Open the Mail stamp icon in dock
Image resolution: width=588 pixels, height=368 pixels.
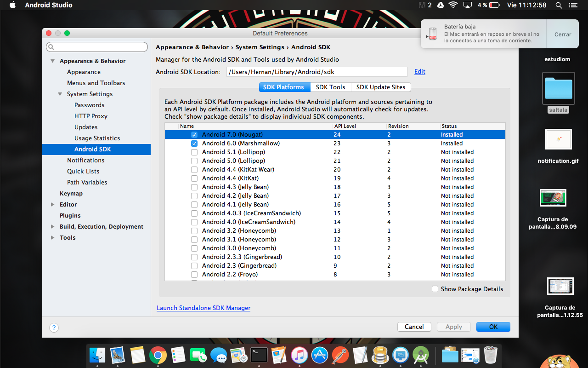coord(118,355)
